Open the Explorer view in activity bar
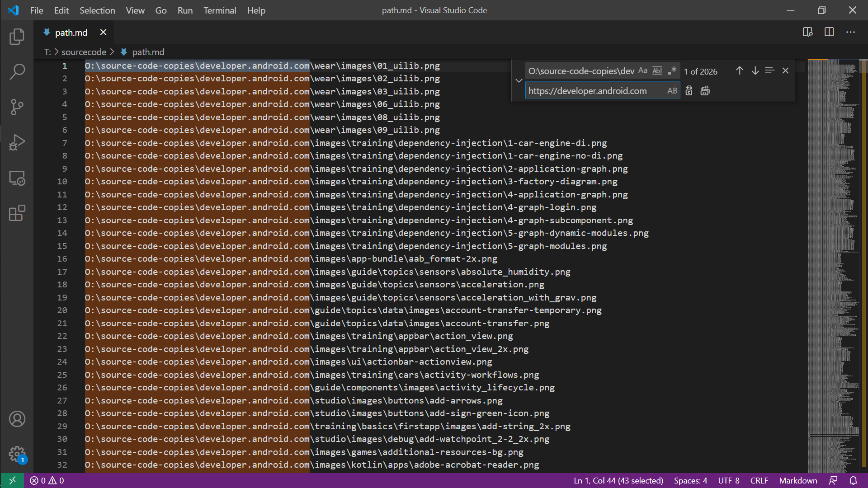 click(17, 37)
